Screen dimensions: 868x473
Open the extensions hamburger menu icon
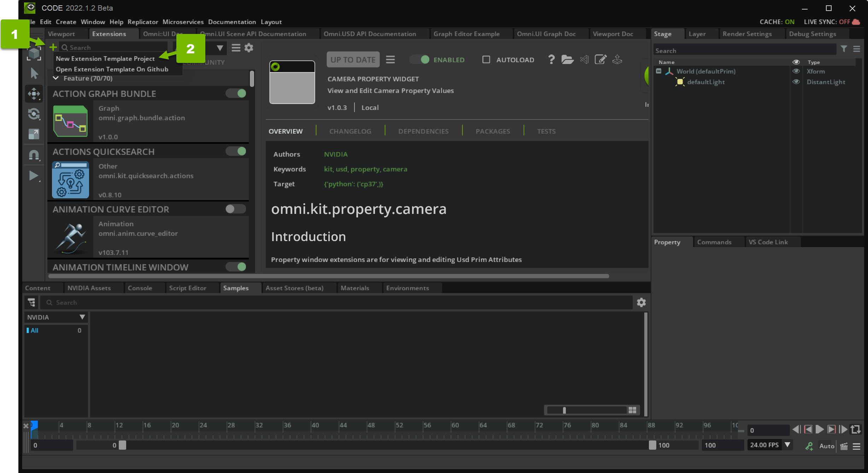point(236,48)
